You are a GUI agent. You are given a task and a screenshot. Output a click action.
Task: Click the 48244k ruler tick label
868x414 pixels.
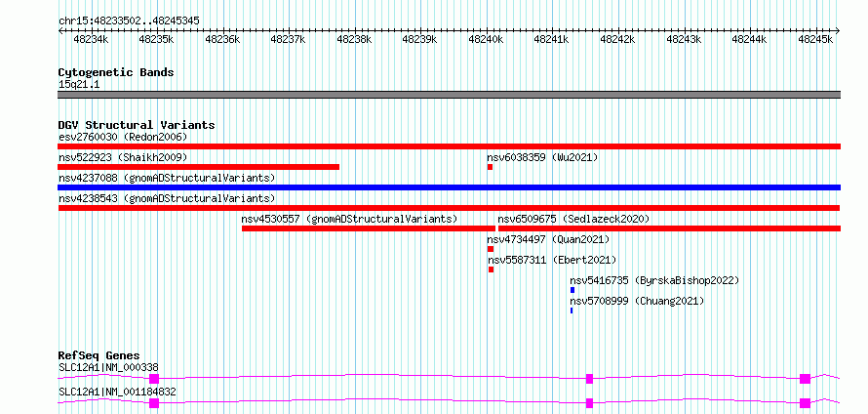[x=750, y=39]
